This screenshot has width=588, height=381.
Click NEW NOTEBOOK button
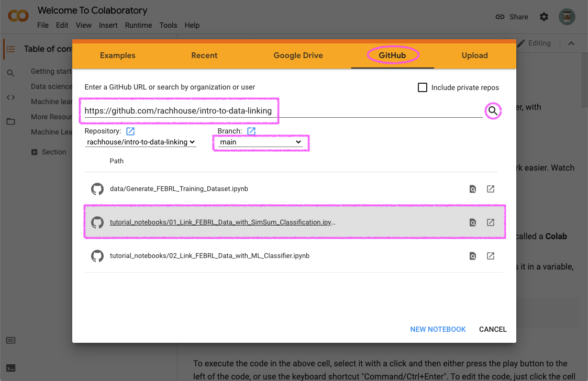click(438, 329)
